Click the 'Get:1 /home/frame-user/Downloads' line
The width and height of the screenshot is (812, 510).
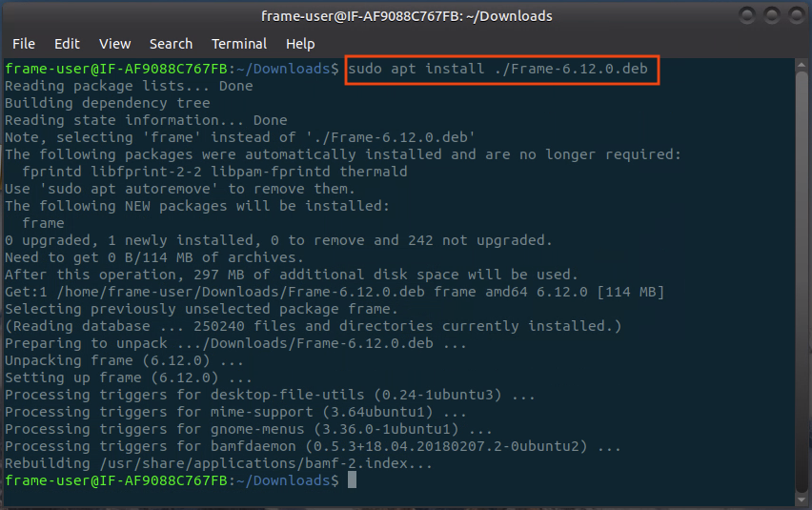coord(335,292)
